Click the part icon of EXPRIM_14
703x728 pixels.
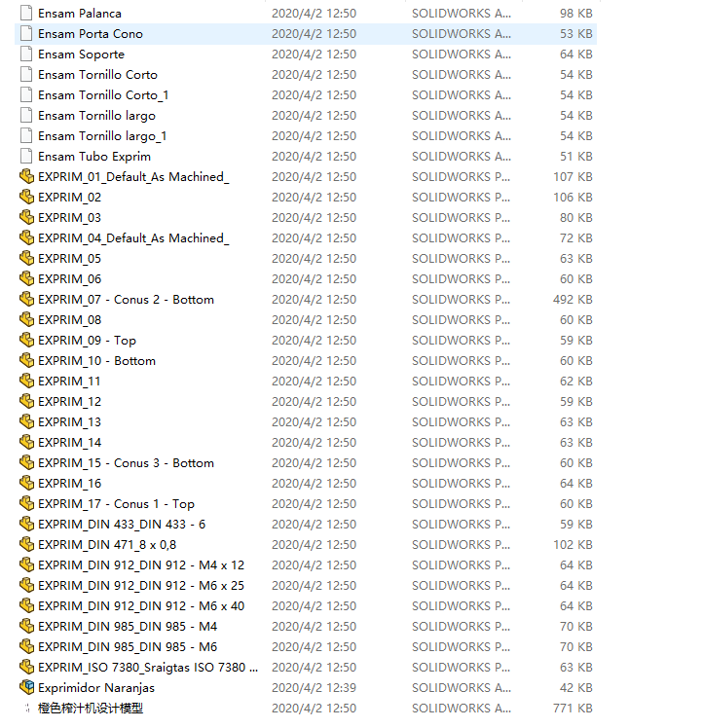26,442
